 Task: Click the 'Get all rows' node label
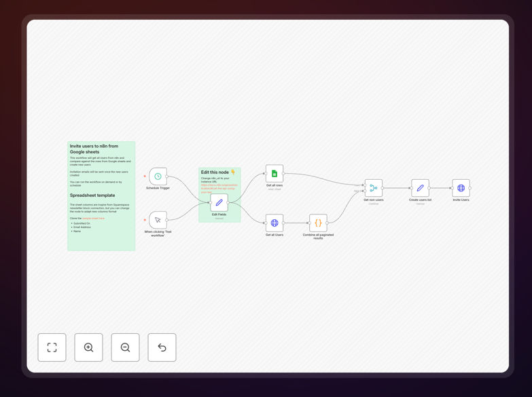pos(274,185)
